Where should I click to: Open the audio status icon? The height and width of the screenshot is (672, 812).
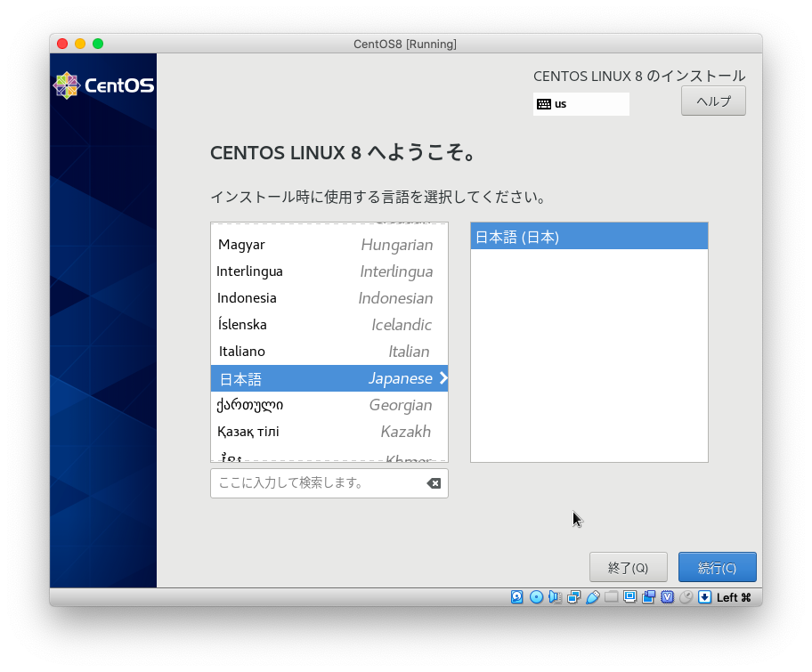click(x=555, y=597)
